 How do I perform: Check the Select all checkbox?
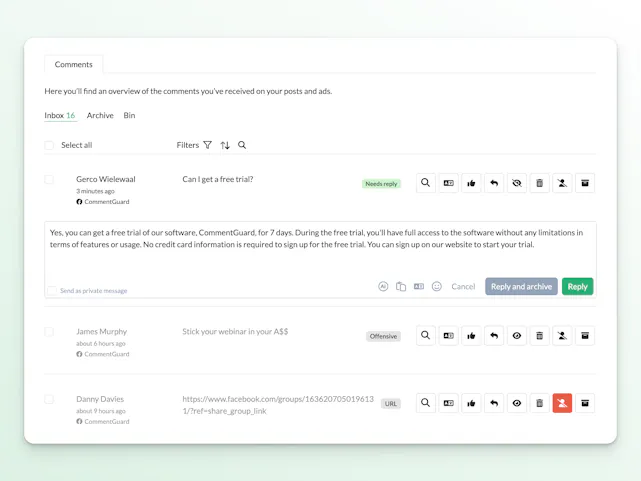50,145
